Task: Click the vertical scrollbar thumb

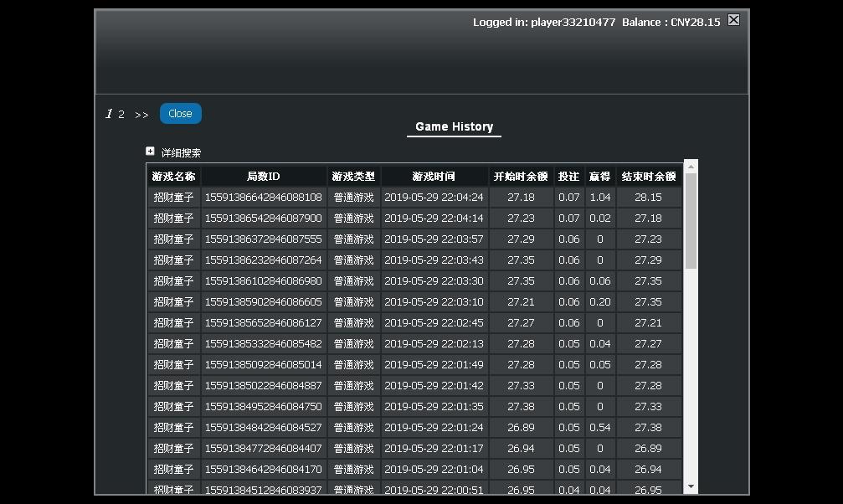Action: pos(691,221)
